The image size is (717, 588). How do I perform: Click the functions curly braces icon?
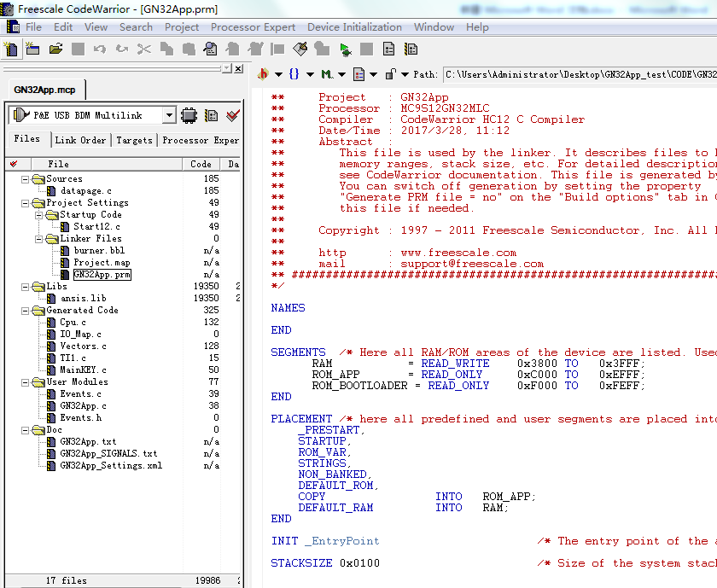(294, 73)
